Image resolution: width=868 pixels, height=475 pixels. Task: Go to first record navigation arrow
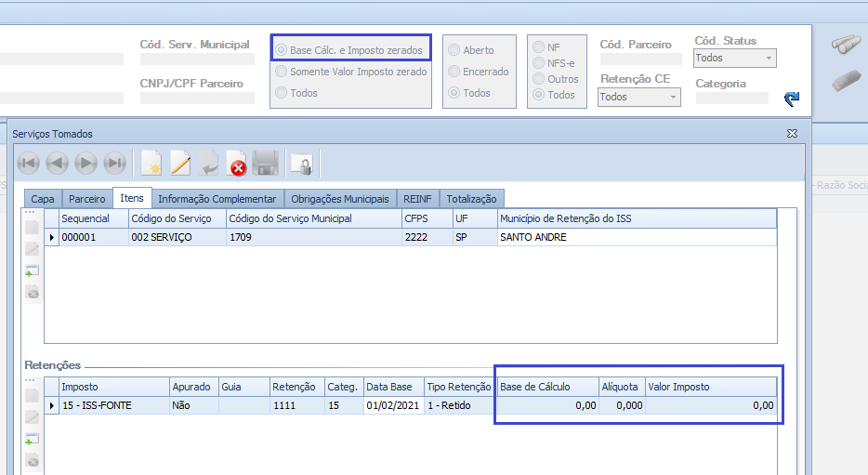coord(29,165)
